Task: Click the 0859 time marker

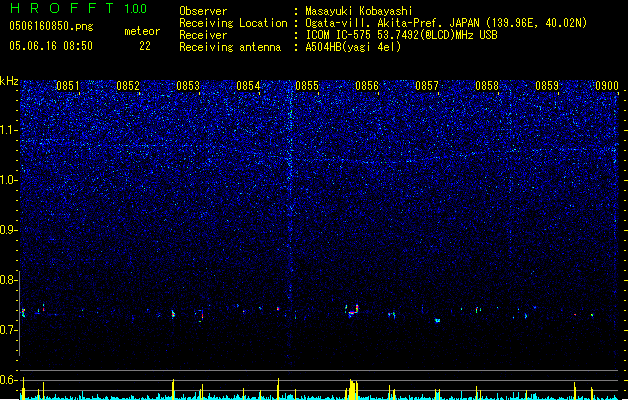Action: 547,86
